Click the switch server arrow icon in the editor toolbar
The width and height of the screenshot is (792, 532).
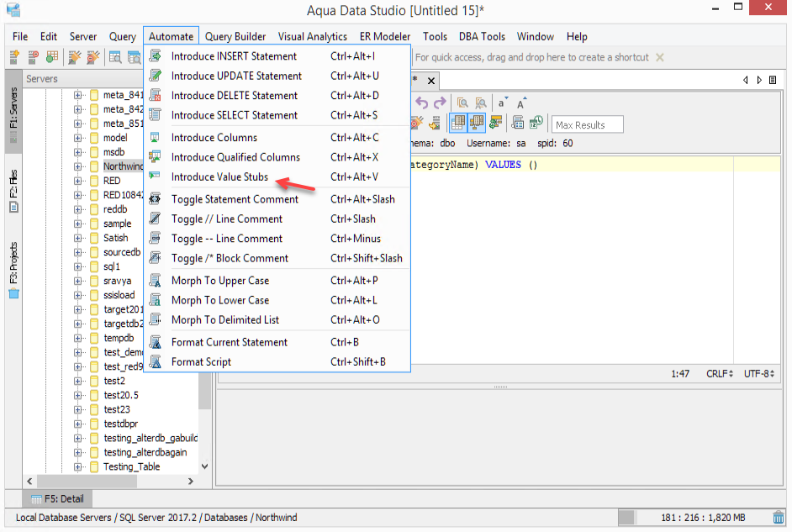tap(434, 123)
